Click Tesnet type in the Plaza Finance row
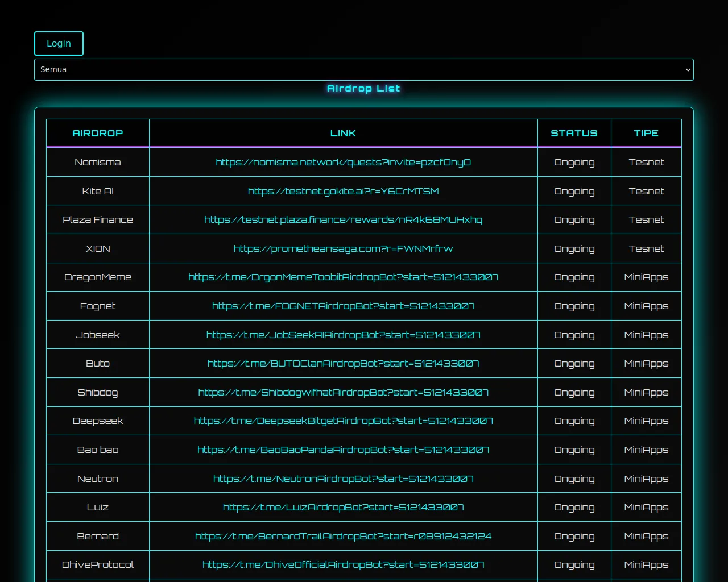The image size is (728, 582). pyautogui.click(x=646, y=220)
